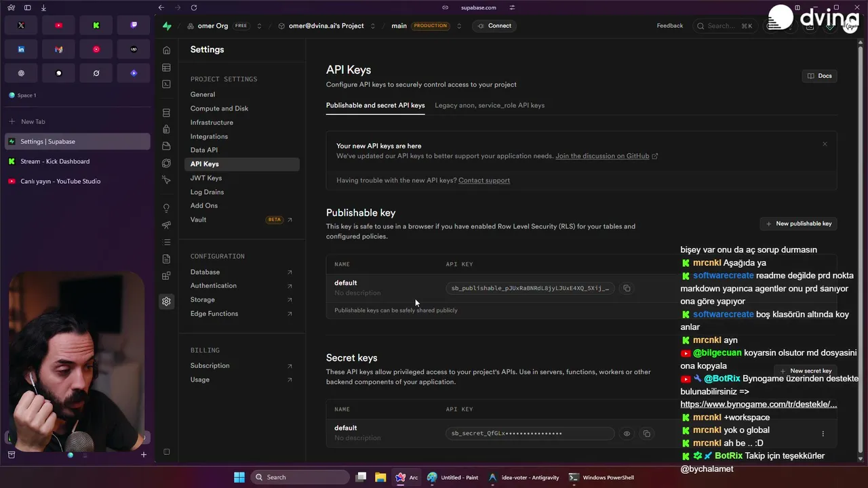
Task: Open the SQL Editor sidebar icon
Action: pos(166,84)
